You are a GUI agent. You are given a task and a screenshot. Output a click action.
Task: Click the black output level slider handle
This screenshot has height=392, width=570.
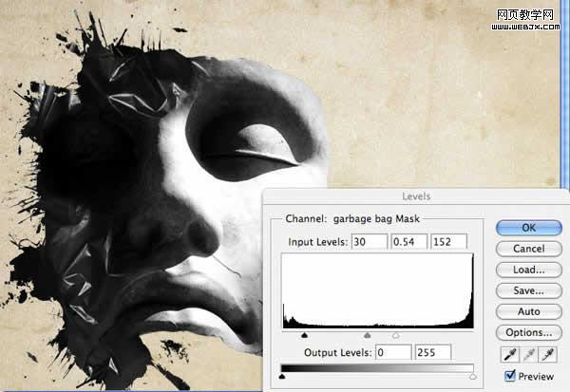[282, 377]
